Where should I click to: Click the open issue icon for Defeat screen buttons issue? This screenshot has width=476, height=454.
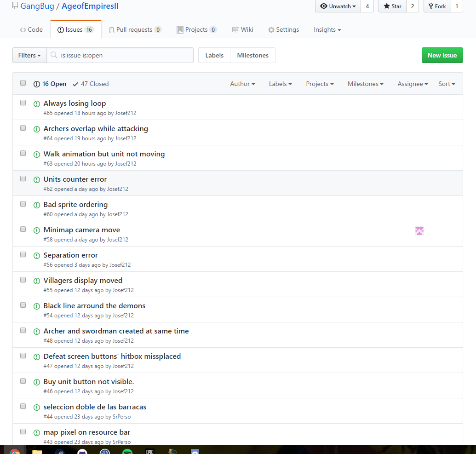pos(37,357)
